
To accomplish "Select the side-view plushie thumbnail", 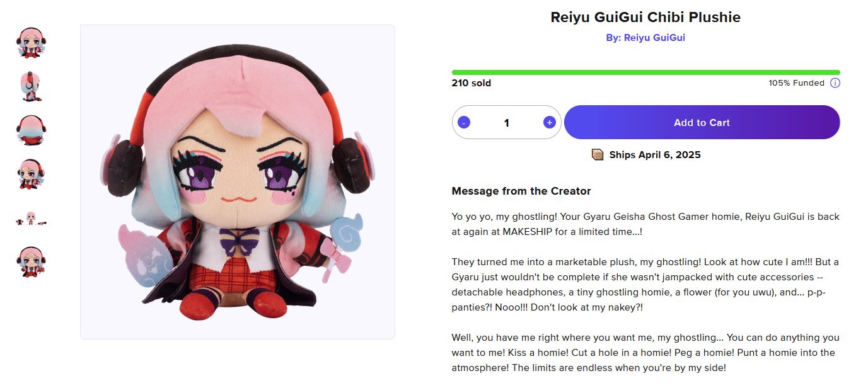I will click(31, 86).
